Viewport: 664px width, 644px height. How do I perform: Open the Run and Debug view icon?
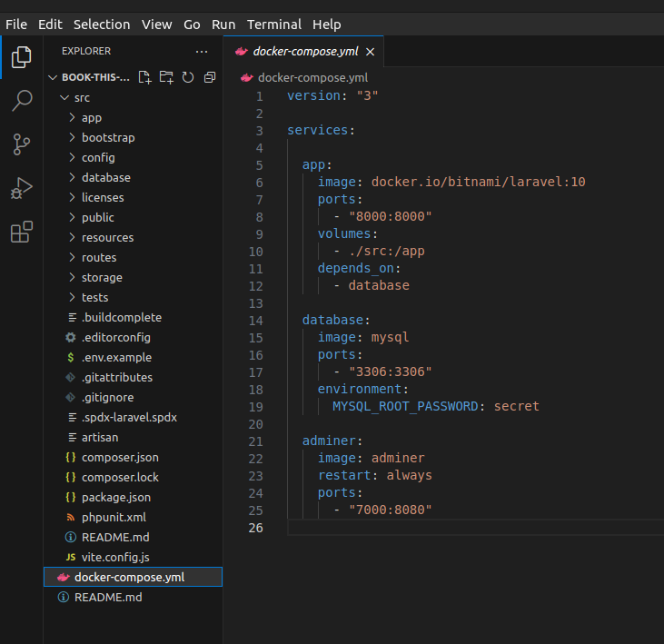click(x=21, y=188)
